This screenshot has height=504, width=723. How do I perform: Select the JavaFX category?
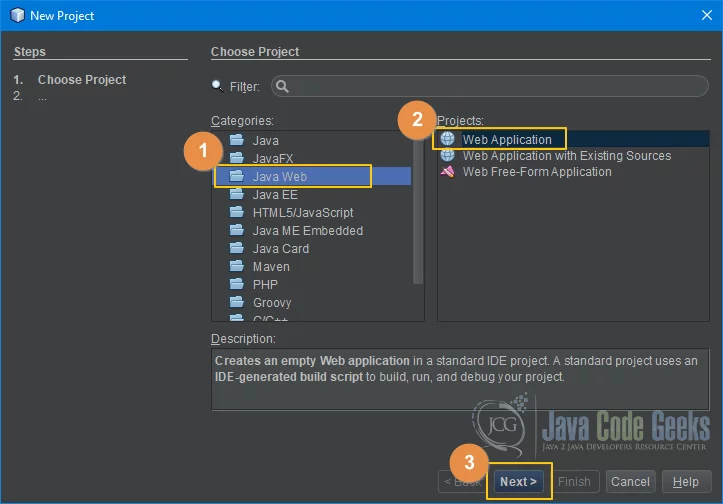(x=313, y=158)
